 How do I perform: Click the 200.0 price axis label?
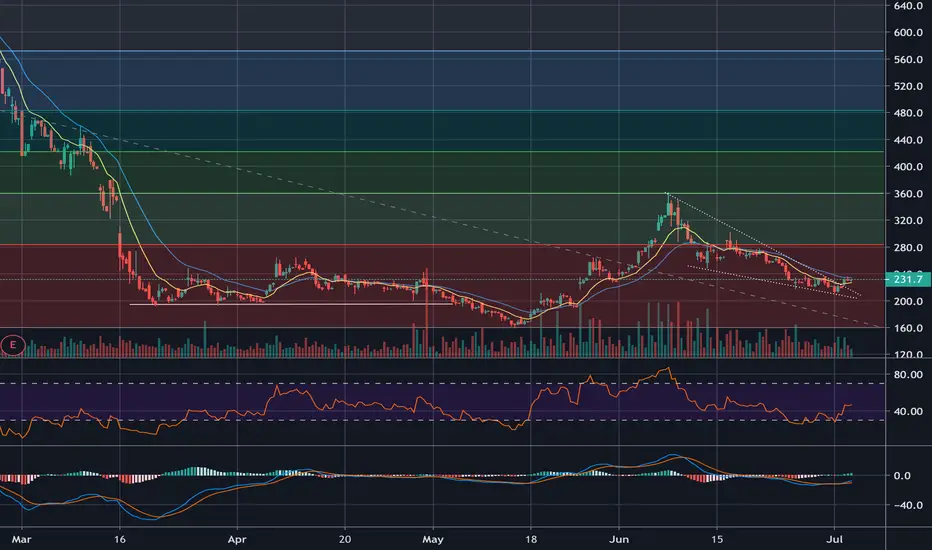point(908,301)
